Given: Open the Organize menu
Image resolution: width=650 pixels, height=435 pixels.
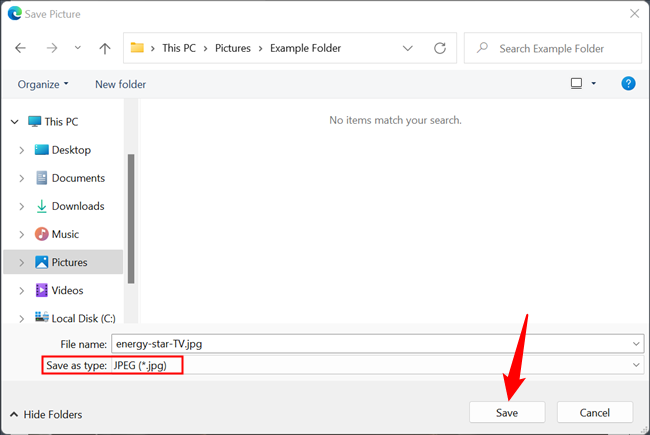Looking at the screenshot, I should 43,84.
